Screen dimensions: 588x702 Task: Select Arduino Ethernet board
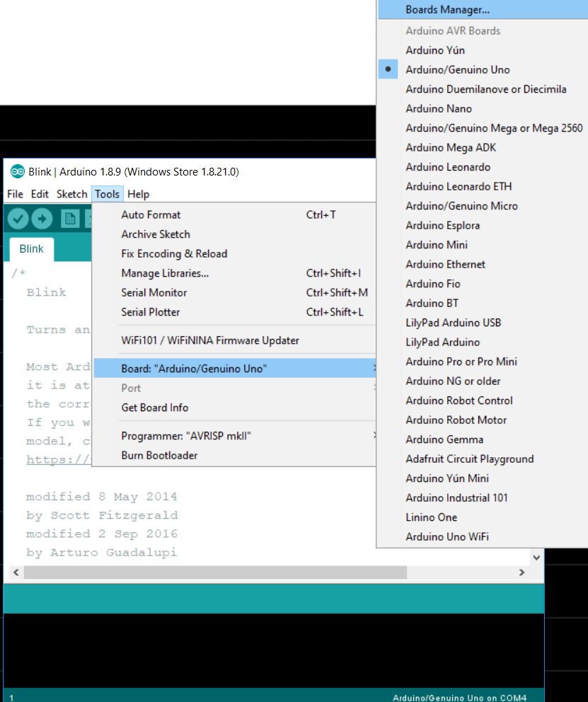pyautogui.click(x=483, y=264)
